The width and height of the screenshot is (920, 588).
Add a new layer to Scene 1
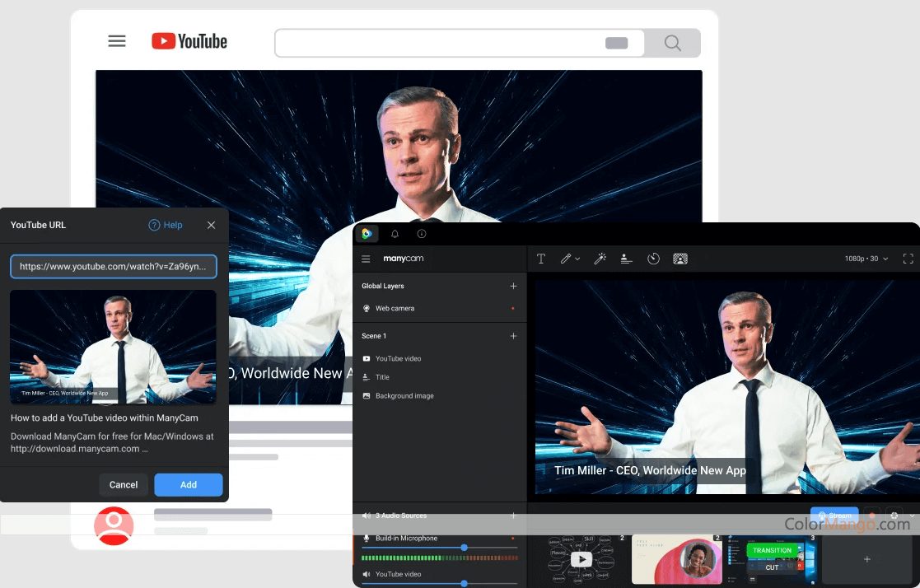[x=513, y=336]
